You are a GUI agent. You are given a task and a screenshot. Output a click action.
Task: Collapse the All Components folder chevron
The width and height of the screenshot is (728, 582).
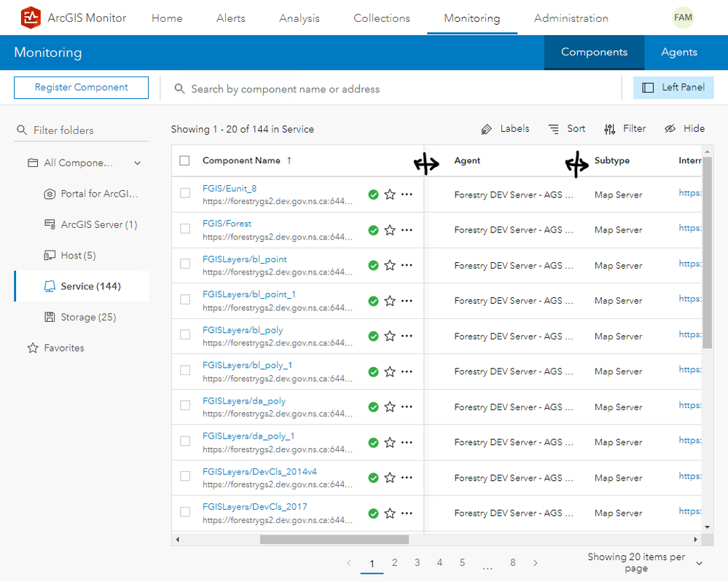[x=138, y=163]
